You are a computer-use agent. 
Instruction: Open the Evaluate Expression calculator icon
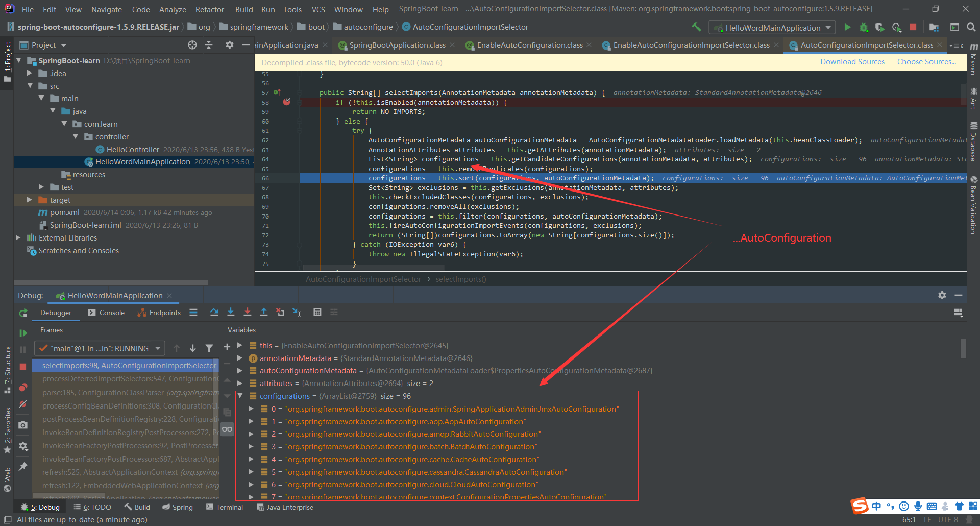[x=317, y=312]
